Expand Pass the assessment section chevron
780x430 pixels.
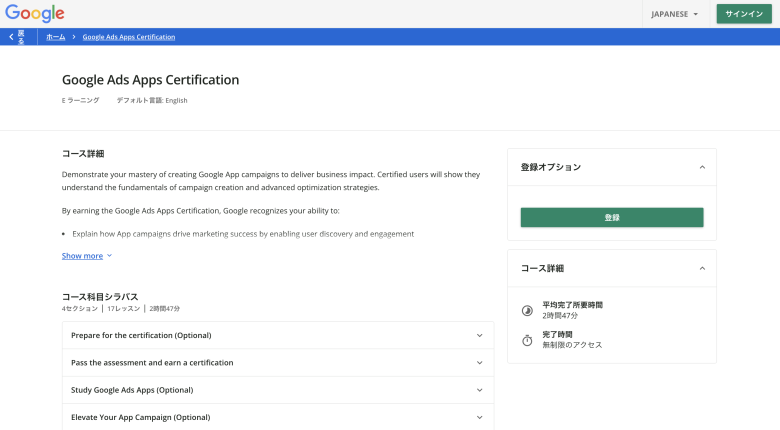[480, 363]
